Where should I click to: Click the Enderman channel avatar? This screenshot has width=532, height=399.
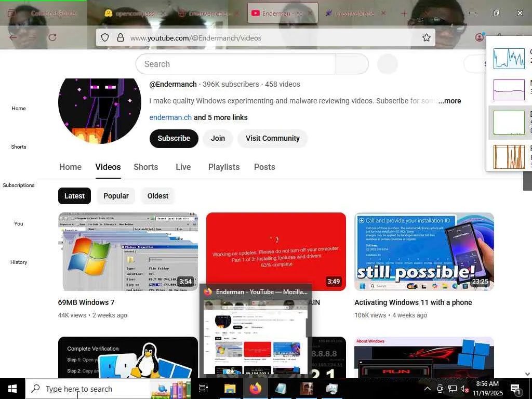99,110
